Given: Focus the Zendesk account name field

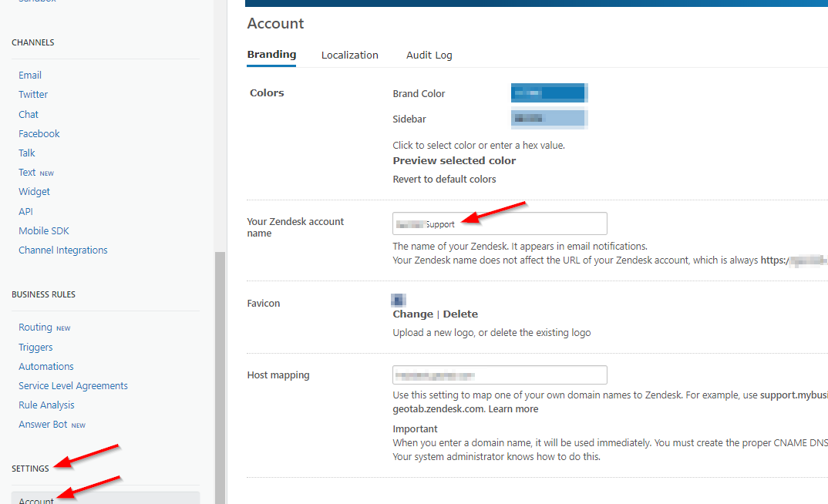Looking at the screenshot, I should pos(500,223).
